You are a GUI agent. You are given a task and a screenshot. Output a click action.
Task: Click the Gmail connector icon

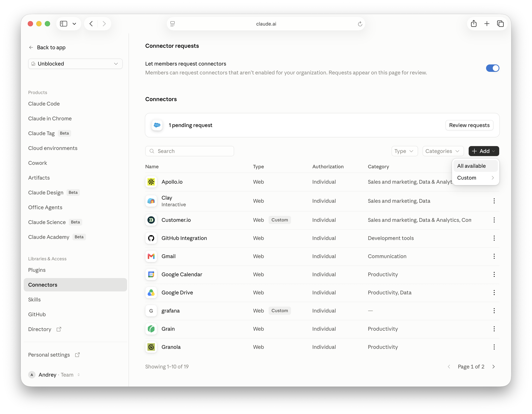151,256
